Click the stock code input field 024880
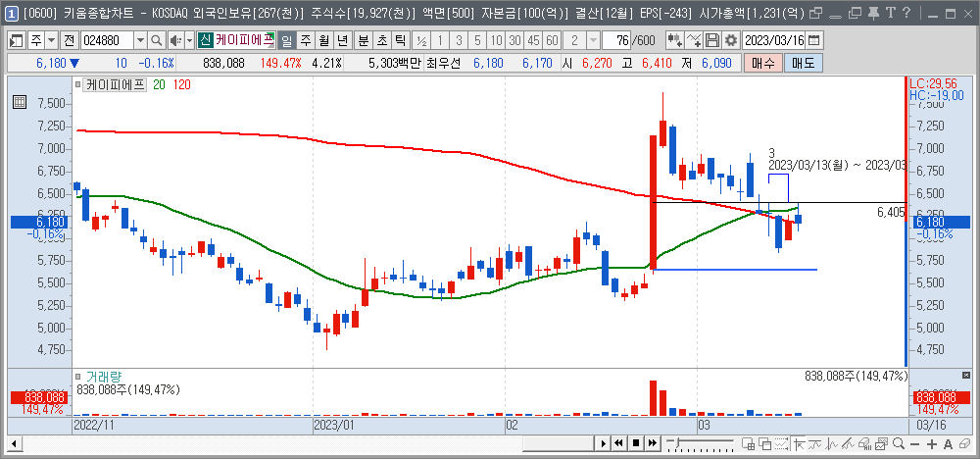The width and height of the screenshot is (980, 459). (107, 40)
